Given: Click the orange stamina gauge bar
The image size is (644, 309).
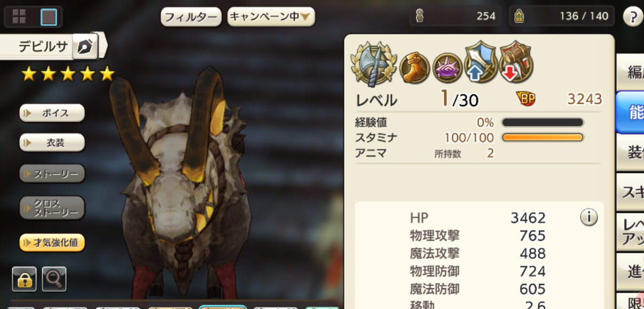Looking at the screenshot, I should pos(543,138).
